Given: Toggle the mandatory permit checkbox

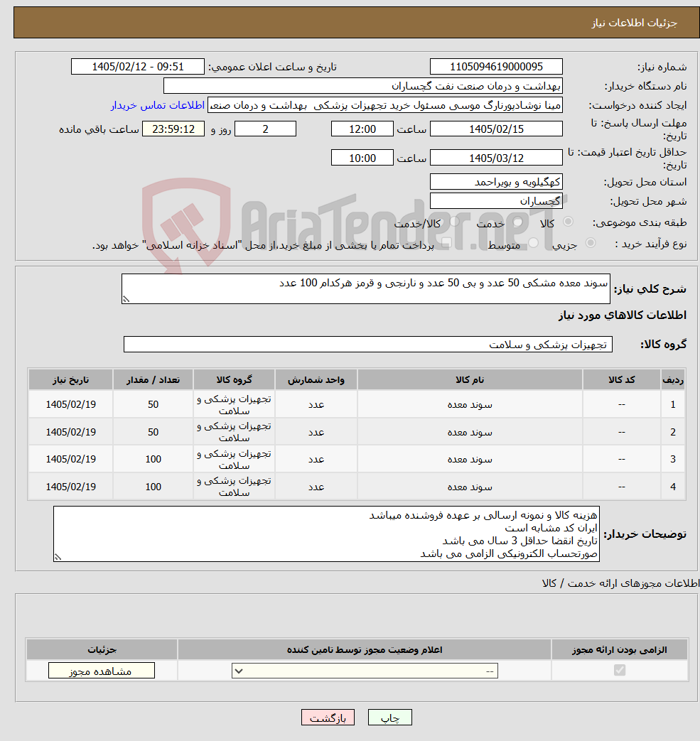Looking at the screenshot, I should pyautogui.click(x=619, y=670).
